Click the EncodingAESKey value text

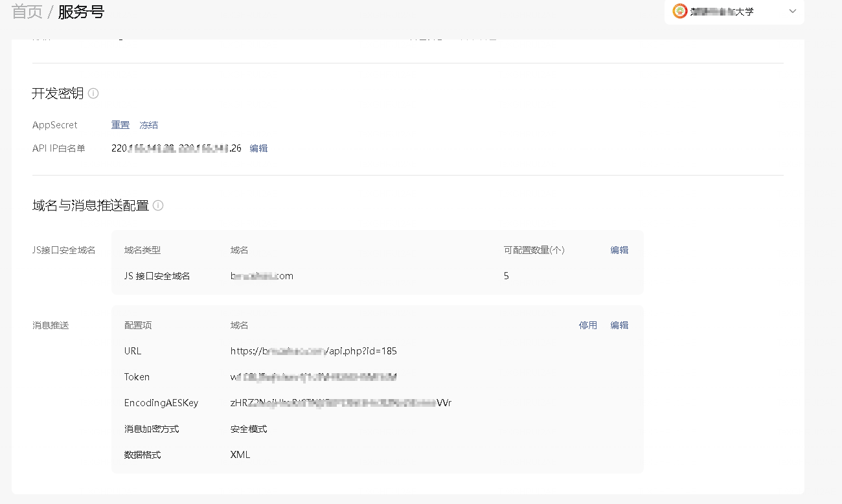(341, 403)
